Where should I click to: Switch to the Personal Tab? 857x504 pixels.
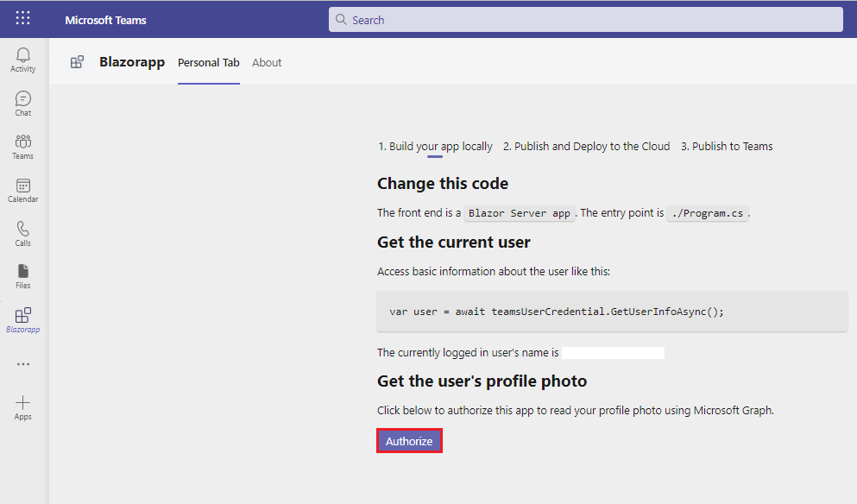pyautogui.click(x=209, y=62)
